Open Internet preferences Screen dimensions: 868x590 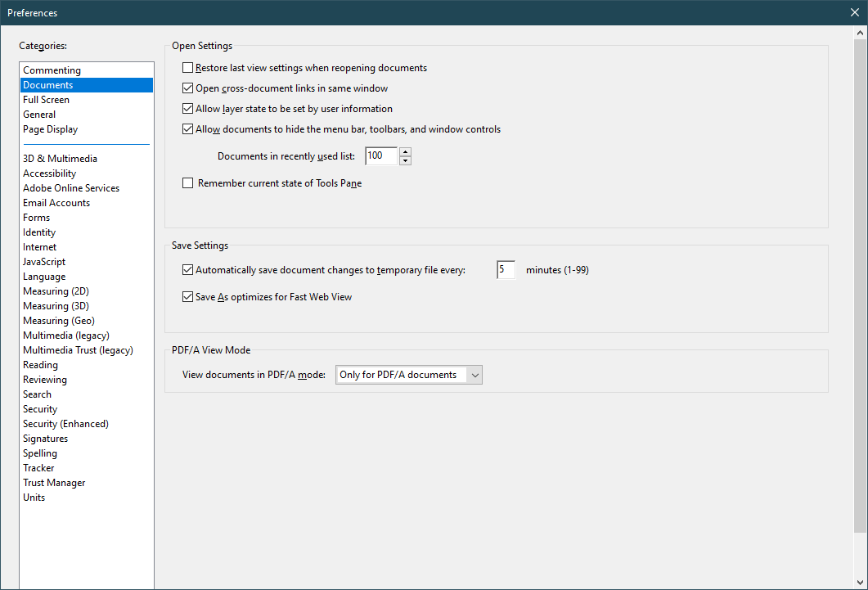(x=87, y=247)
